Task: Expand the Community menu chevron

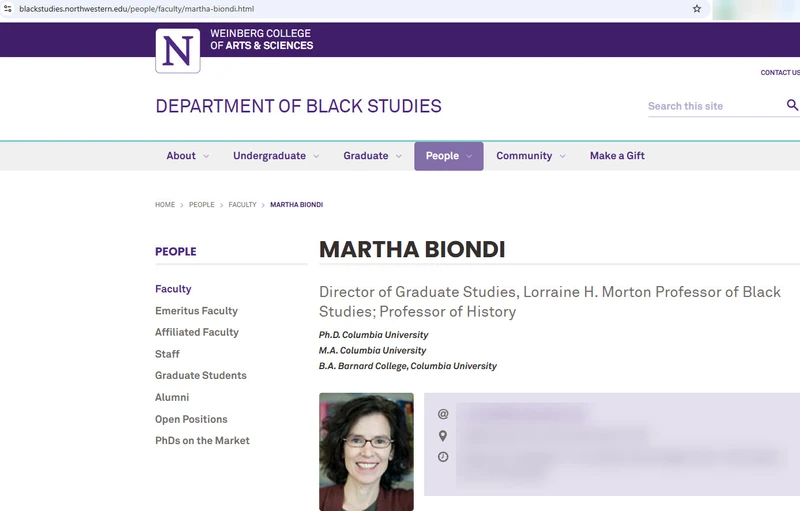Action: (563, 156)
